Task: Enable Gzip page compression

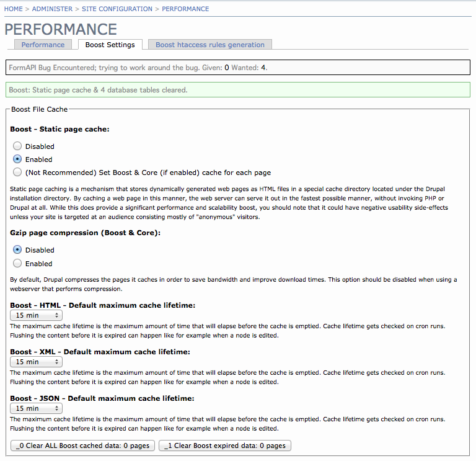Action: click(x=18, y=264)
